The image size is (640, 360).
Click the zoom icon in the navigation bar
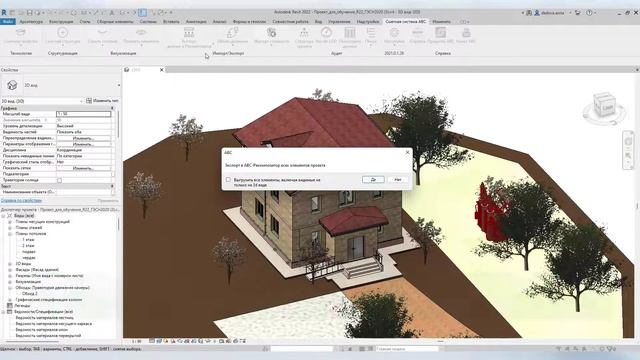click(628, 156)
